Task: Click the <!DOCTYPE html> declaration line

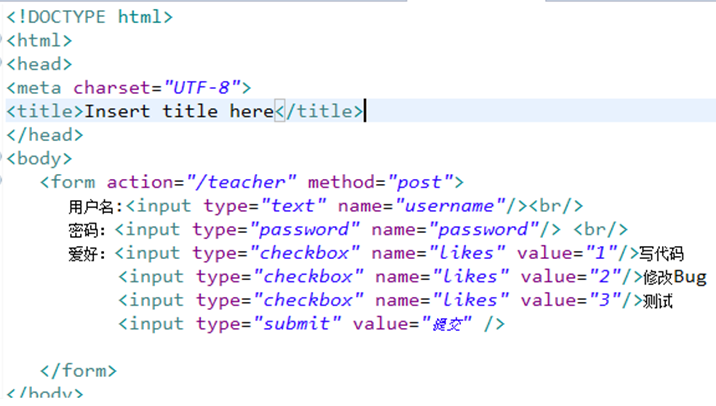Action: click(x=90, y=17)
